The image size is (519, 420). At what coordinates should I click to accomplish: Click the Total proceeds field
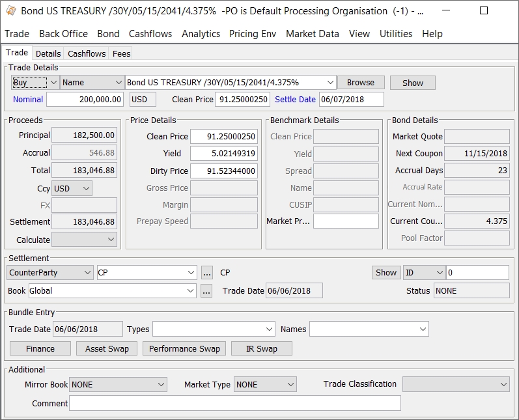click(x=85, y=171)
